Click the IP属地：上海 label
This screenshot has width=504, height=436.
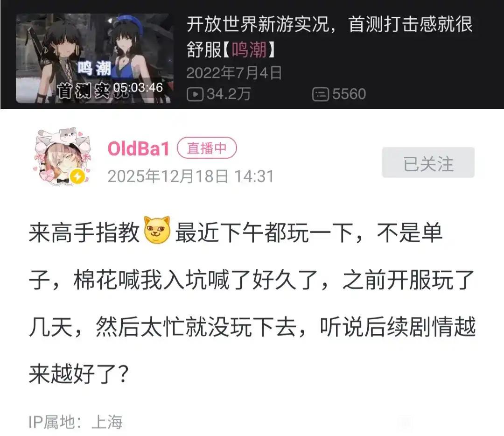(76, 422)
